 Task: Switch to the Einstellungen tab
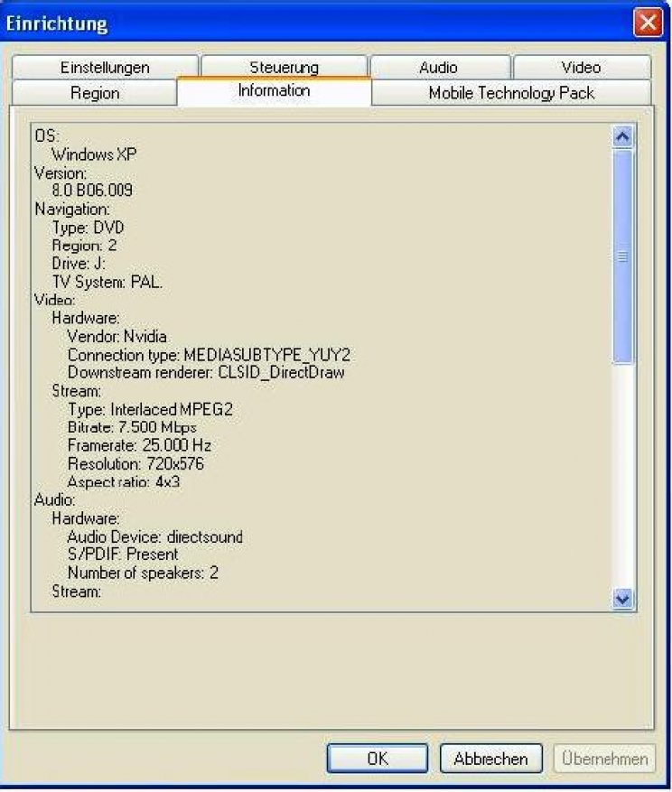coord(105,67)
